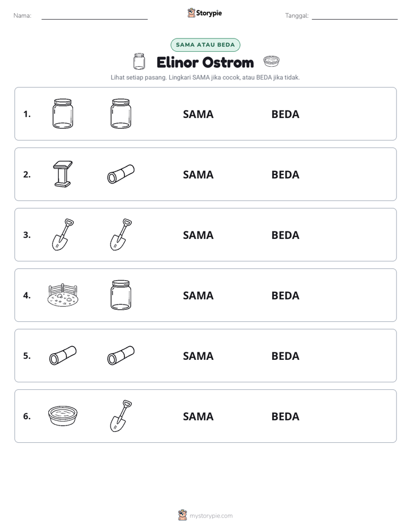Image resolution: width=411 pixels, height=532 pixels.
Task: Click the bowl icon in row 6
Action: pos(63,416)
